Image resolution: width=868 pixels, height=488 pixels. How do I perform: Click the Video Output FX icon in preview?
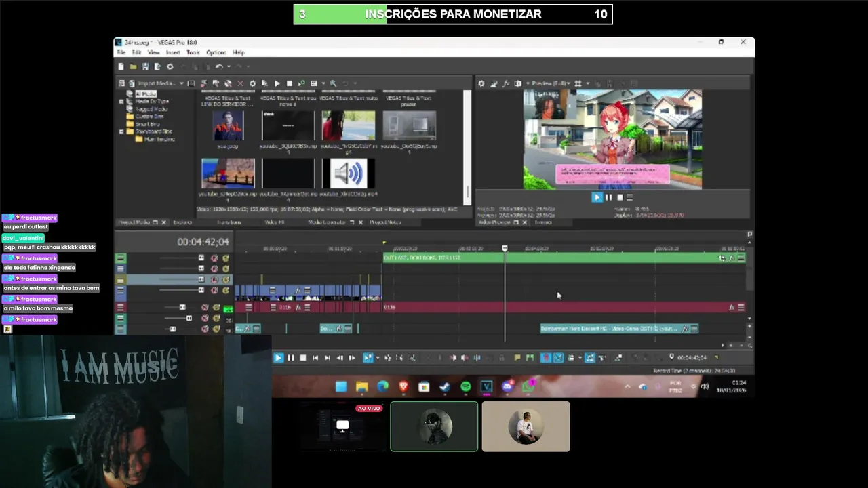(x=506, y=83)
